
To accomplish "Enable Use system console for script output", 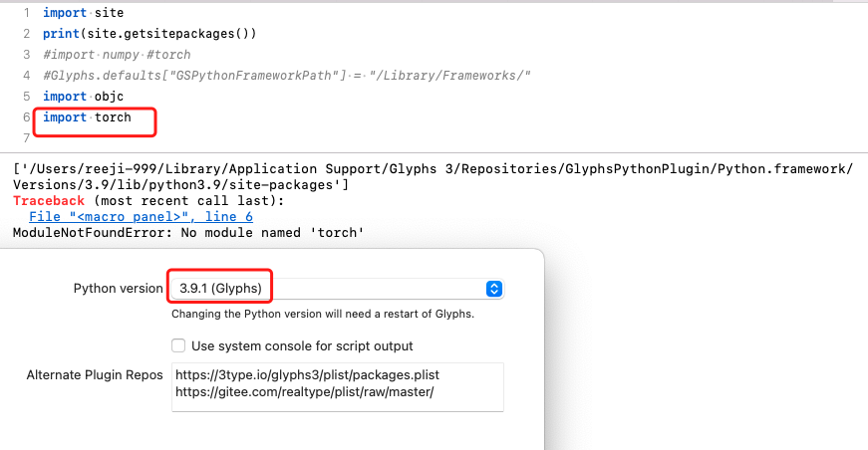I will point(178,345).
